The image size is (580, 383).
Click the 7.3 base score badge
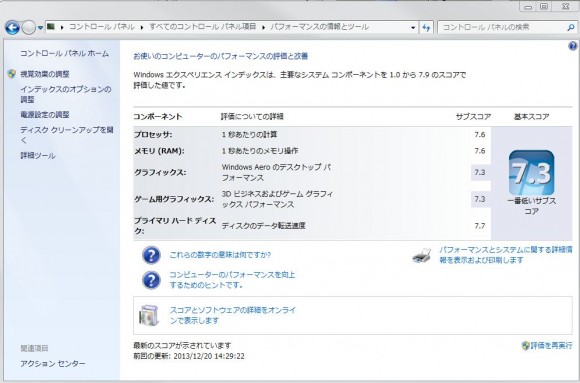point(532,173)
